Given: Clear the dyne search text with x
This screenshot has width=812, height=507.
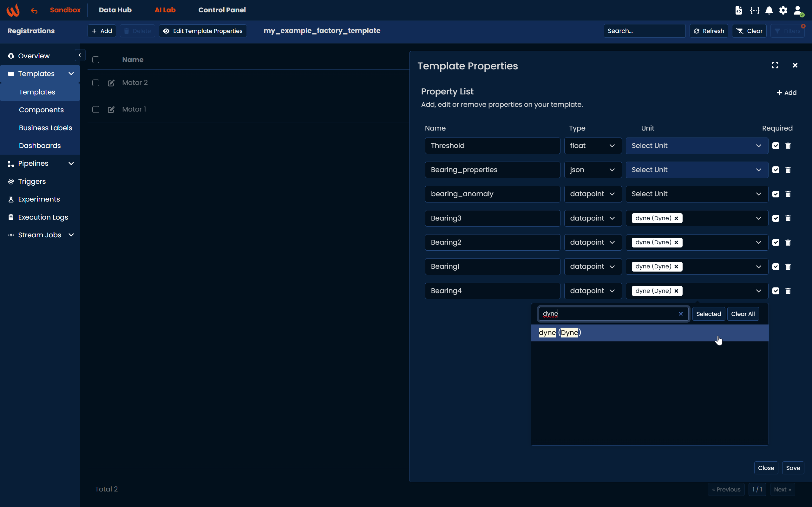Looking at the screenshot, I should pyautogui.click(x=681, y=314).
